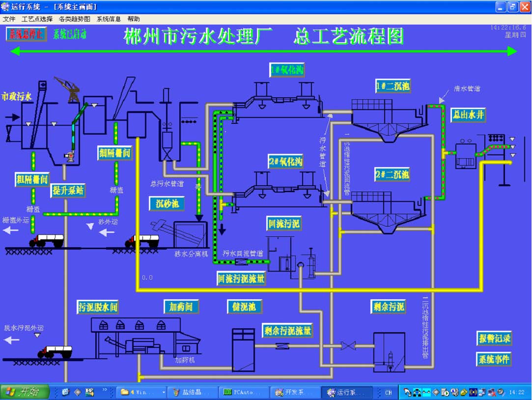Click the Windows 开始 start button
The height and width of the screenshot is (400, 532).
[x=25, y=392]
